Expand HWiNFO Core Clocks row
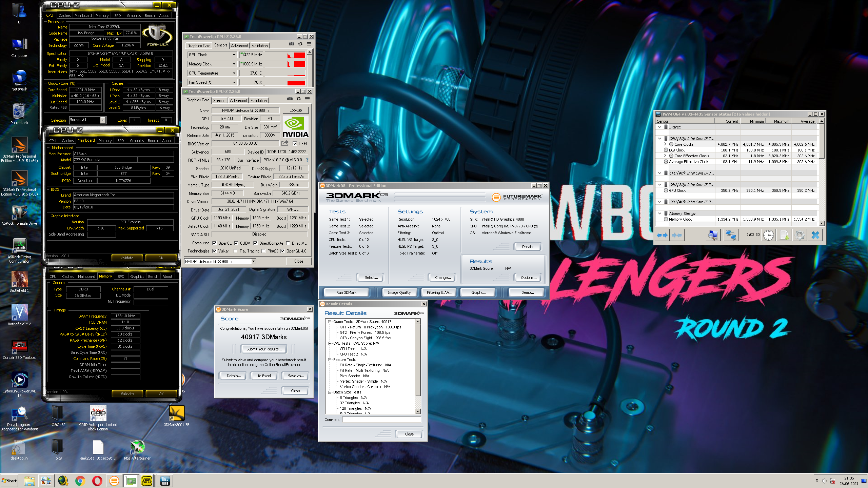This screenshot has width=868, height=488. [x=665, y=144]
